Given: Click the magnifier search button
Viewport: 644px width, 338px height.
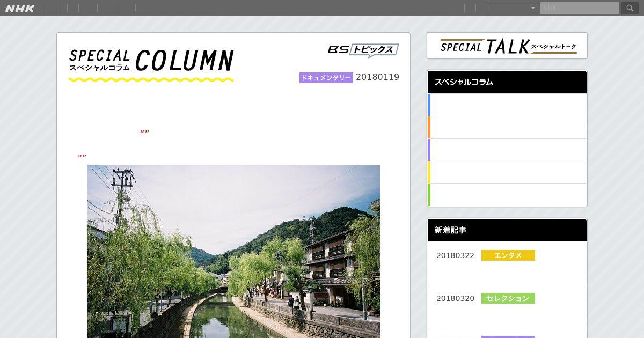Looking at the screenshot, I should 630,8.
